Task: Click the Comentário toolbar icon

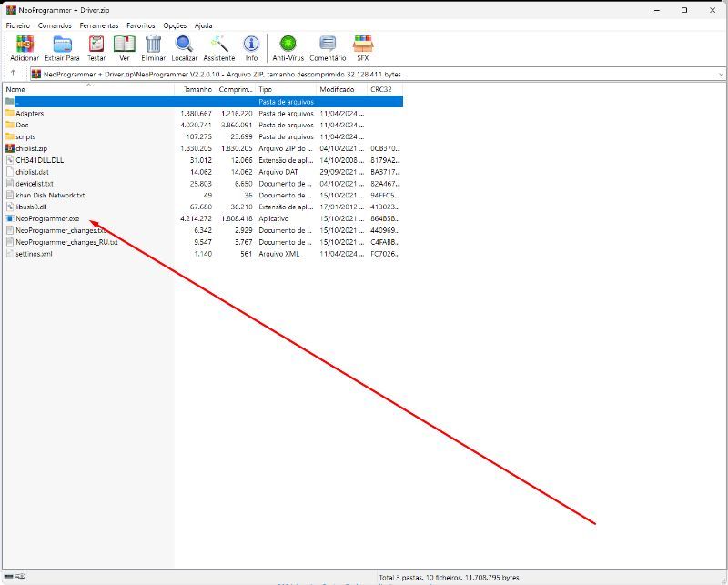Action: click(328, 44)
